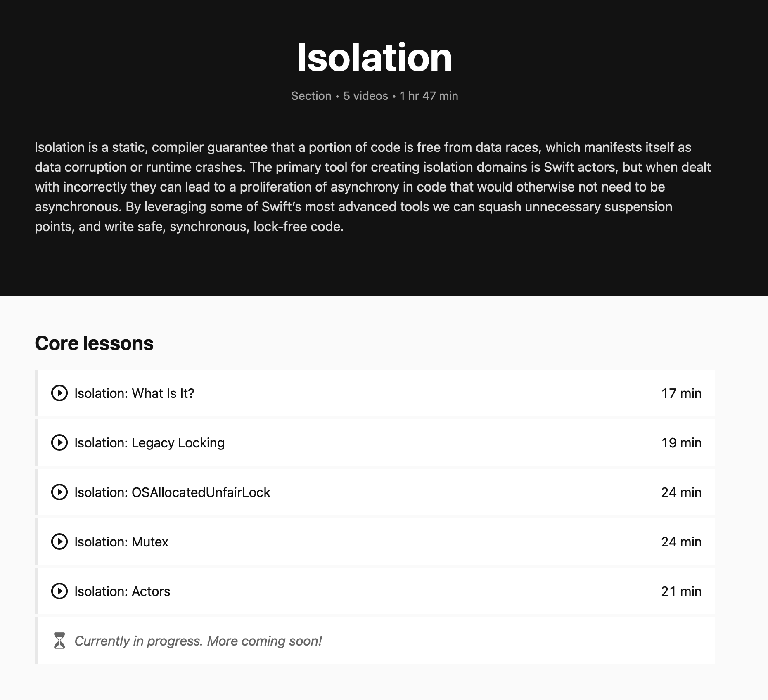768x700 pixels.
Task: Click play icon beside OSAllocatedUnfairLock lesson
Action: click(x=59, y=492)
